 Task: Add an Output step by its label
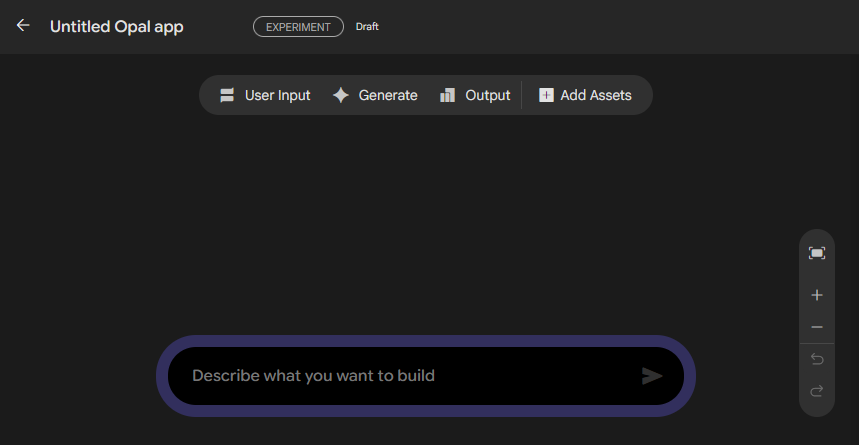(488, 95)
